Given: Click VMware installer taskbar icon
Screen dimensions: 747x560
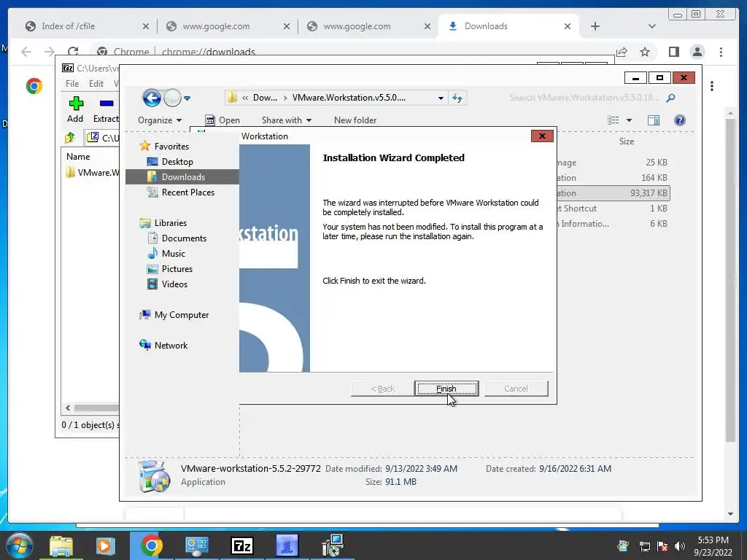Looking at the screenshot, I should 333,545.
